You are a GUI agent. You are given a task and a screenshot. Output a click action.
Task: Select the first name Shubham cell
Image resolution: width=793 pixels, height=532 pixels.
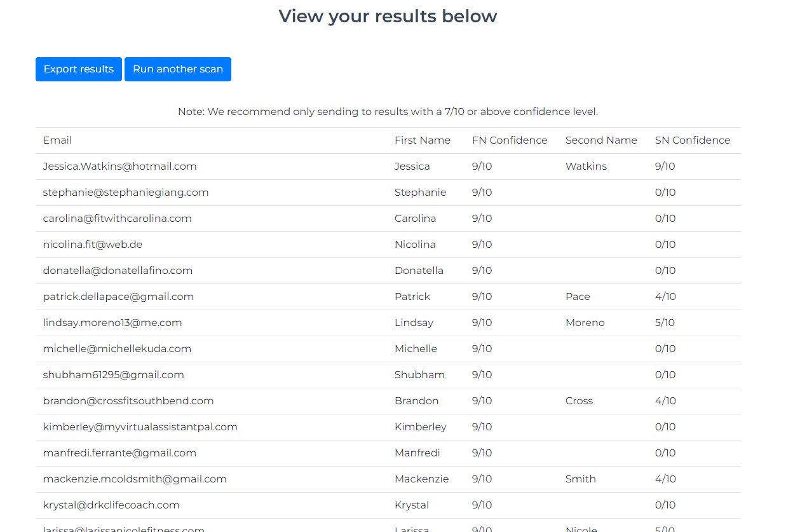[419, 375]
